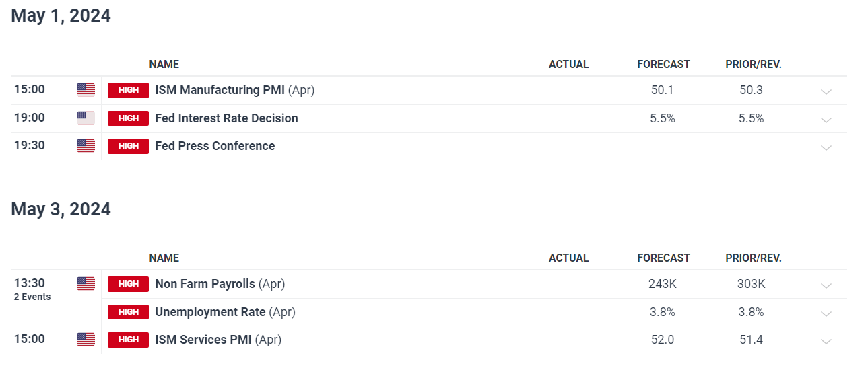Click HIGH badge on Fed Press Conference row
The width and height of the screenshot is (868, 376).
click(128, 146)
